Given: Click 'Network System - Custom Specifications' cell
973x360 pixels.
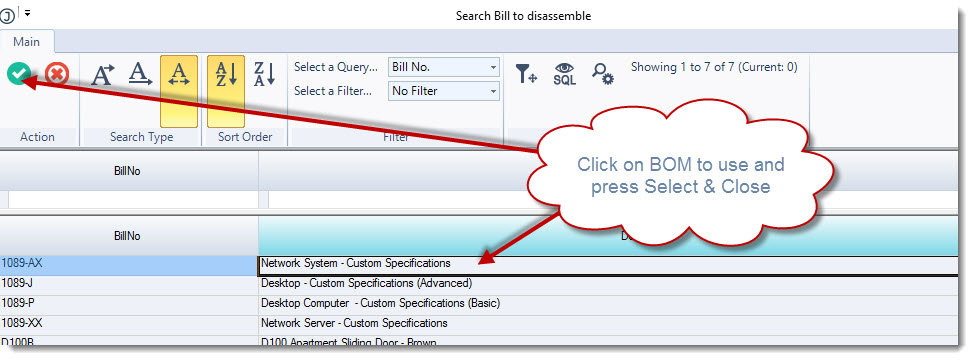Looking at the screenshot, I should tap(609, 265).
